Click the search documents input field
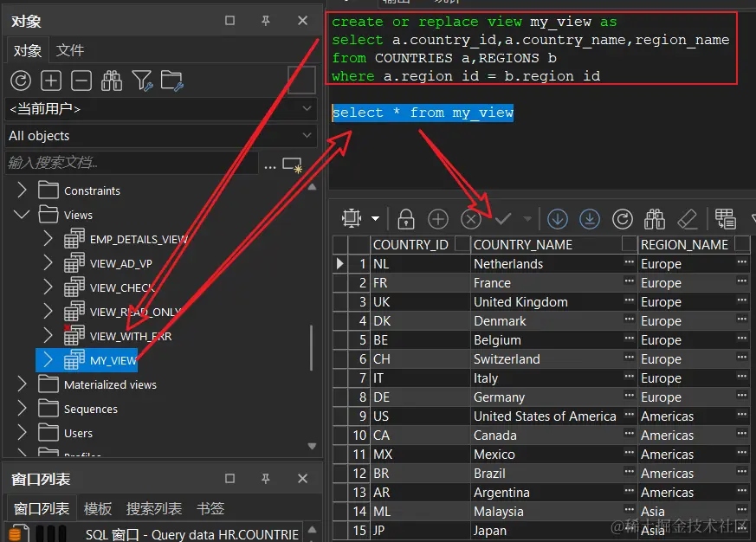Screen dimensions: 756x542 pyautogui.click(x=131, y=163)
